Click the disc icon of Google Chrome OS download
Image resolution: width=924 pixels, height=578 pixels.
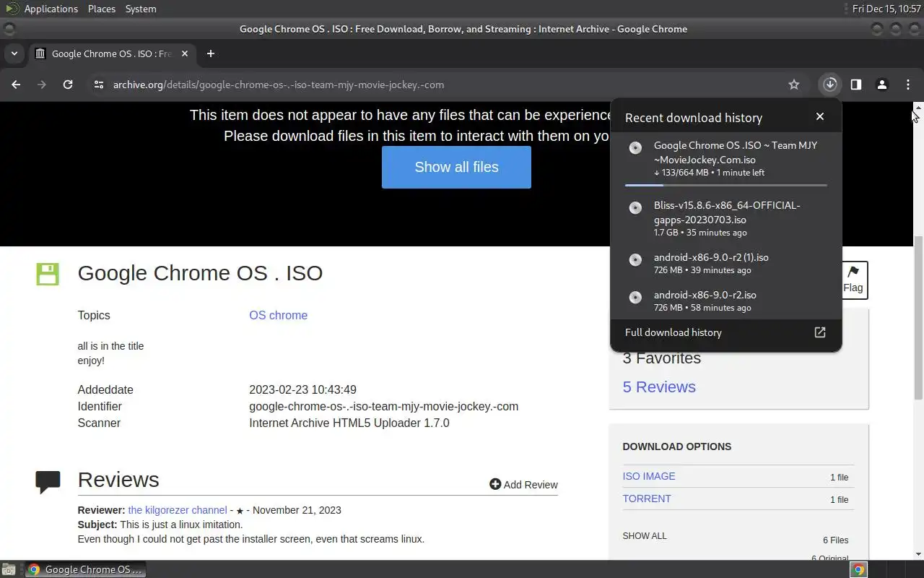point(635,148)
